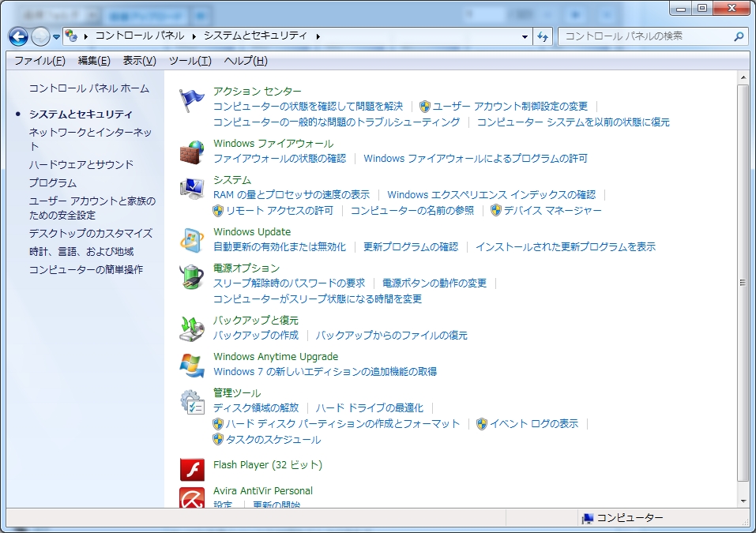Click Windows 7 の新しいエディションの追加機能の取得
This screenshot has width=756, height=533.
325,372
